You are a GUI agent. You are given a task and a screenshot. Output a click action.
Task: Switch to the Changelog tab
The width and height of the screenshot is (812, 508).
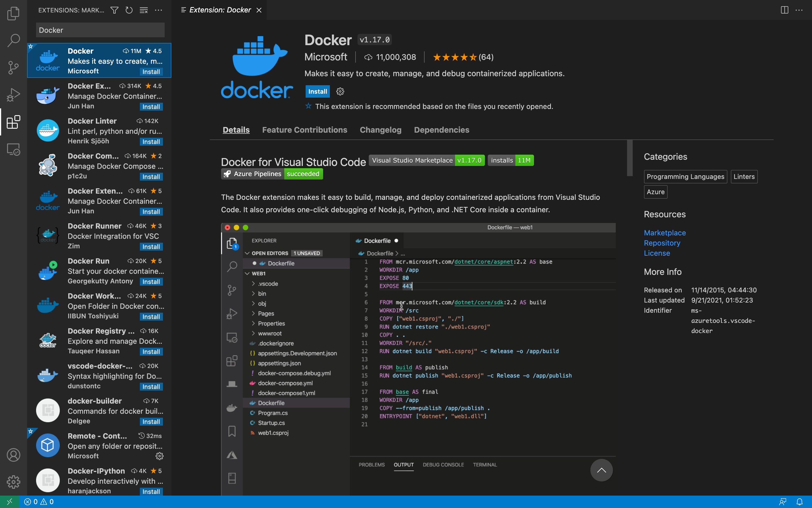(381, 130)
